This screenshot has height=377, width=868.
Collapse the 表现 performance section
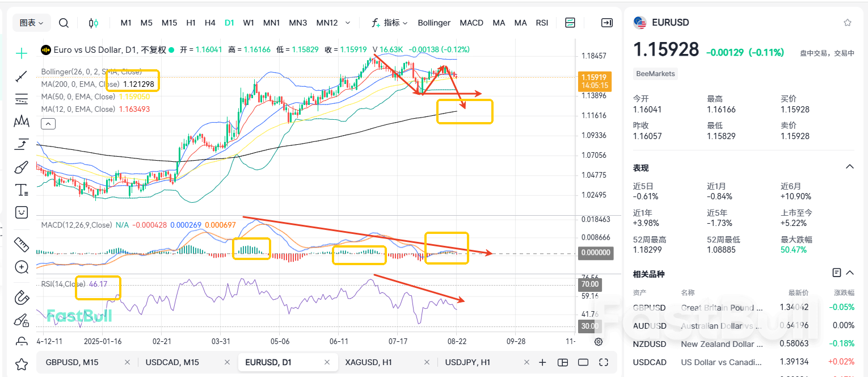point(849,167)
